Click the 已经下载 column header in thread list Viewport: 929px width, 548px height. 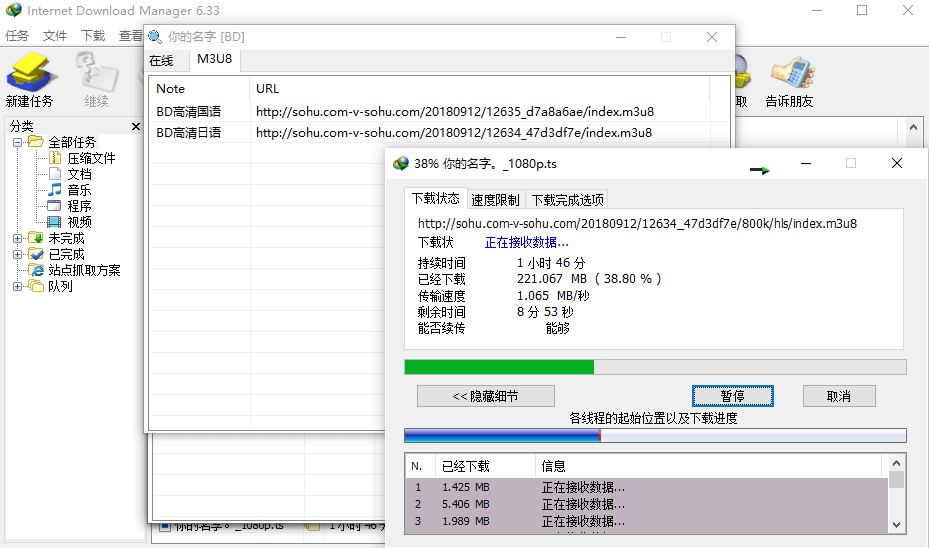tap(485, 466)
